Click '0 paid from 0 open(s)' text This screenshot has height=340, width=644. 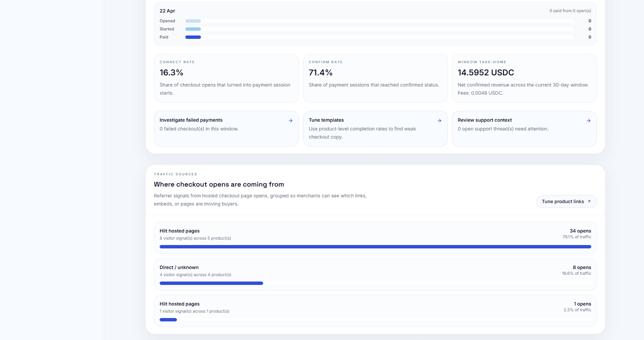pos(570,11)
